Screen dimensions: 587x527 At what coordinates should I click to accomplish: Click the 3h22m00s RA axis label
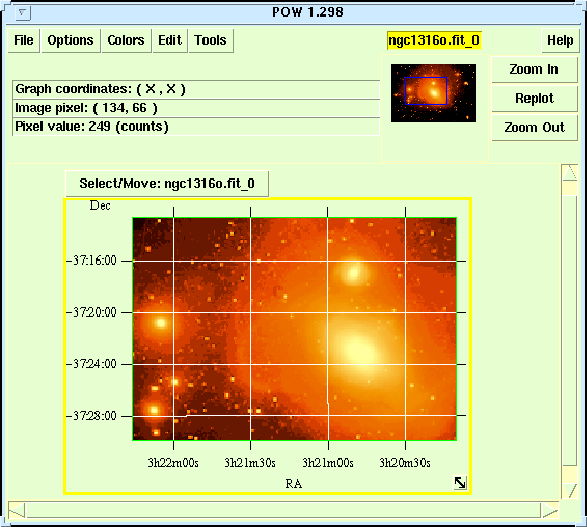click(x=173, y=463)
